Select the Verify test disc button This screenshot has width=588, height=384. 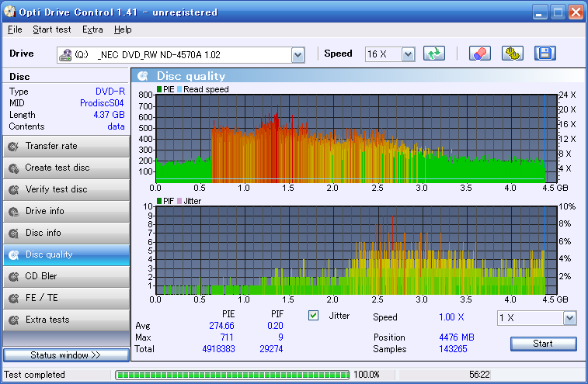coord(66,189)
